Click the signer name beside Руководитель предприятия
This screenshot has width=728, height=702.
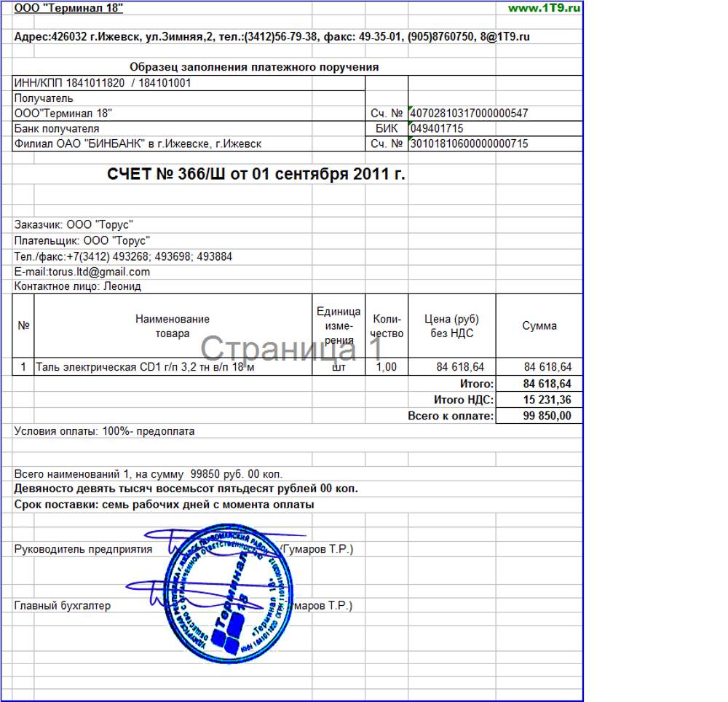click(317, 549)
